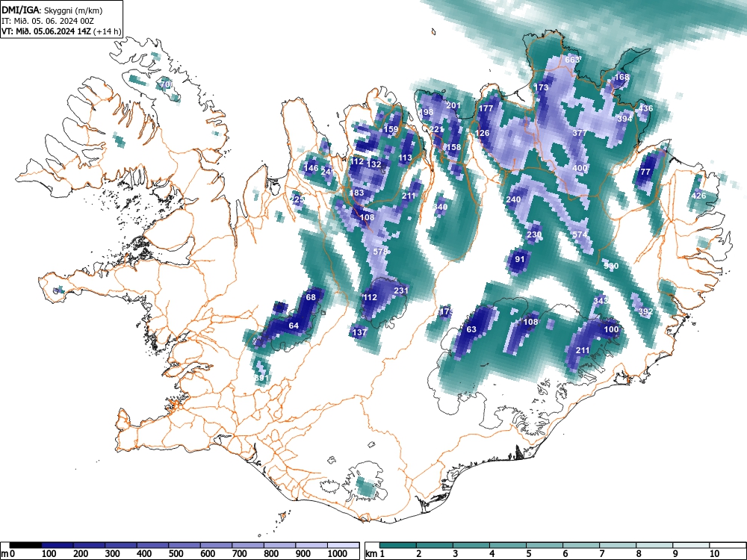This screenshot has height=560, width=747.
Task: Select the black 0–100 m legend swatch
Action: [25, 545]
